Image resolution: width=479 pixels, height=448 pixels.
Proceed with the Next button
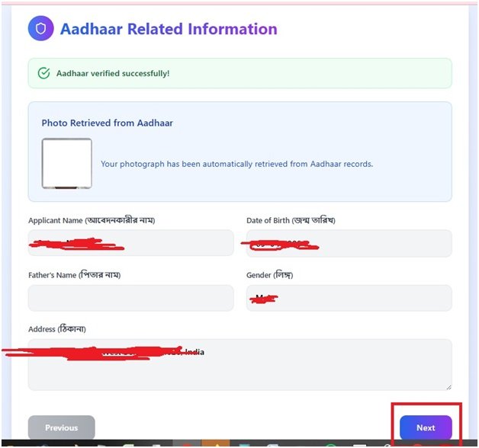click(x=425, y=427)
